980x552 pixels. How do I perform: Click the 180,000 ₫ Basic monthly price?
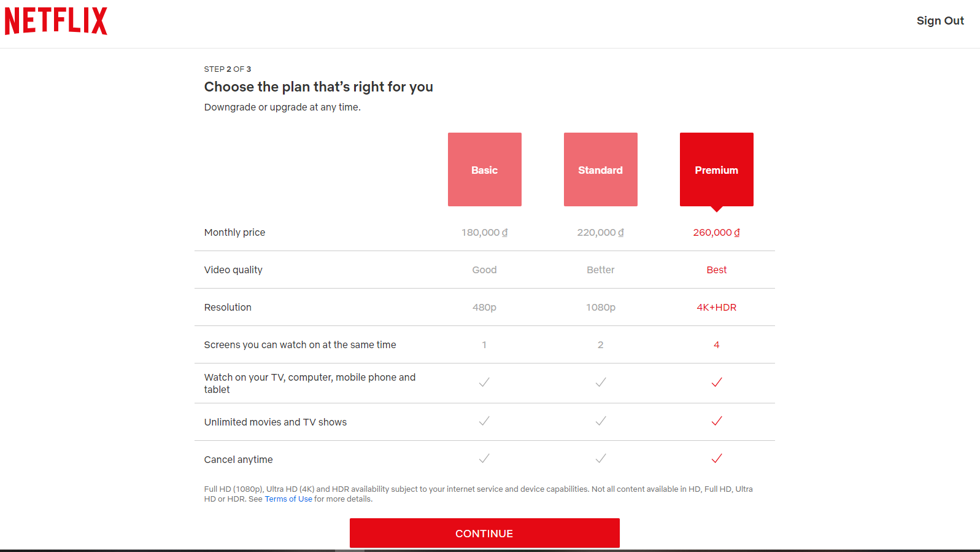pyautogui.click(x=484, y=233)
